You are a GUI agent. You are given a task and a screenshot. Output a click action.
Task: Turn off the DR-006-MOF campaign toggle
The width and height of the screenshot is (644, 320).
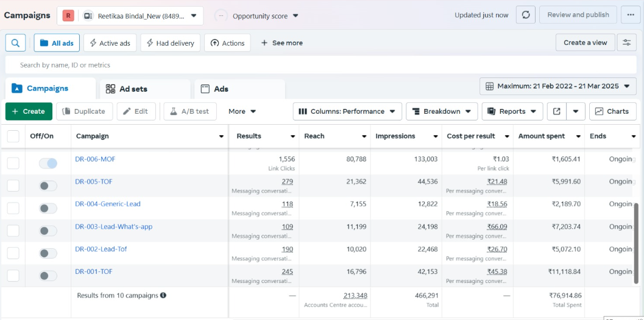tap(48, 163)
